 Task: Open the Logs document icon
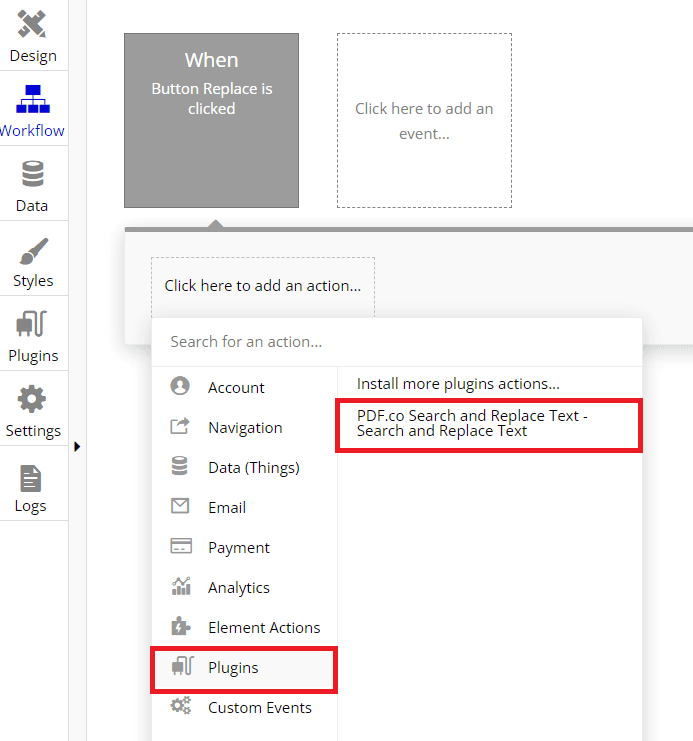pyautogui.click(x=30, y=478)
